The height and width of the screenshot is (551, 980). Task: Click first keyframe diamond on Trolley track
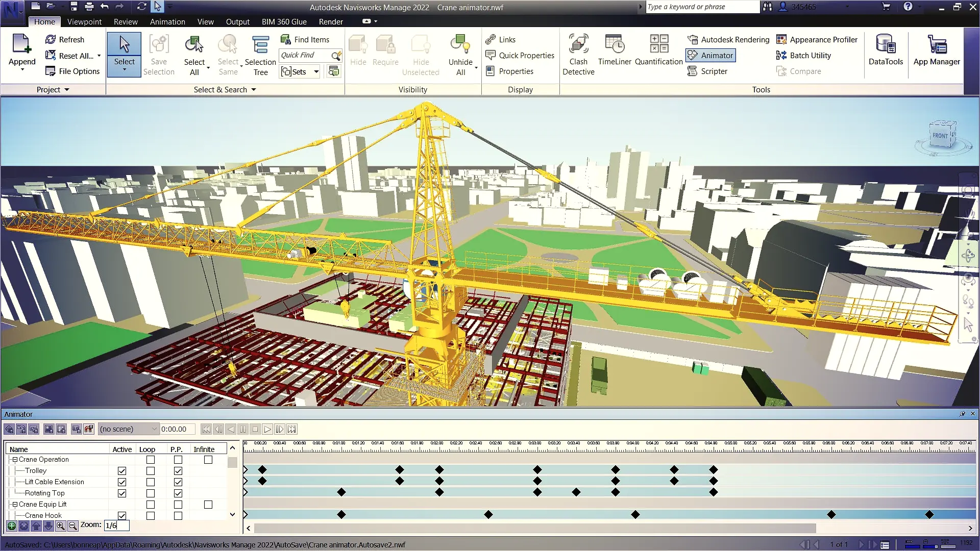click(262, 469)
